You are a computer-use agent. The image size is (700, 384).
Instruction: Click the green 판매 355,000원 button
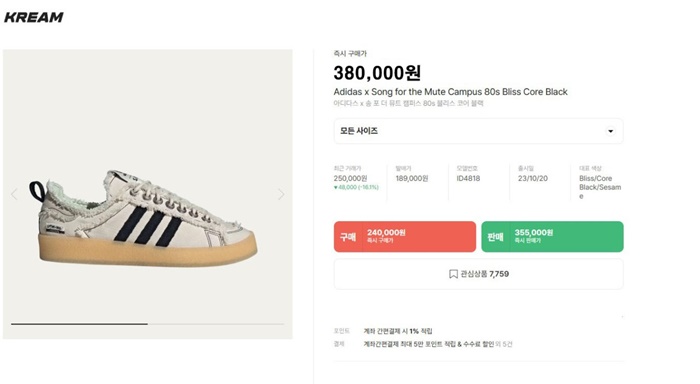[x=552, y=237]
